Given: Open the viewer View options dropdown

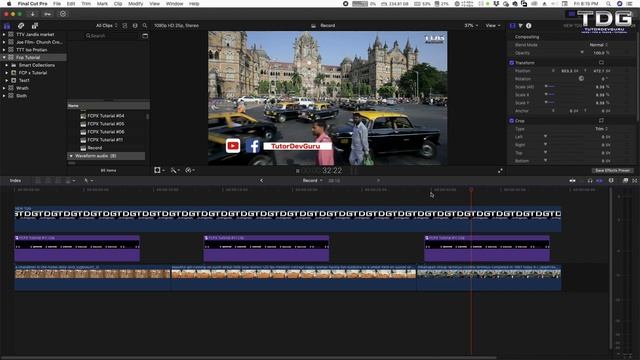Looking at the screenshot, I should point(493,25).
